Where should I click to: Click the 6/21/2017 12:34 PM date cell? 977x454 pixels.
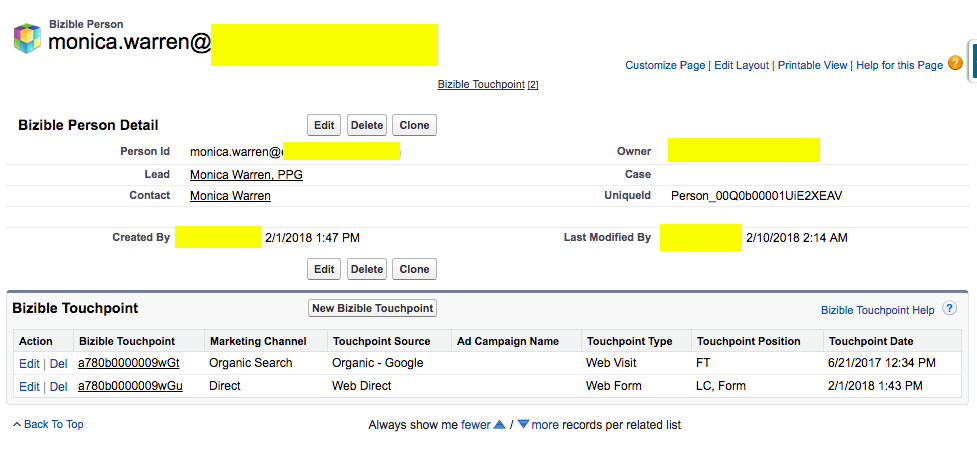click(x=882, y=363)
